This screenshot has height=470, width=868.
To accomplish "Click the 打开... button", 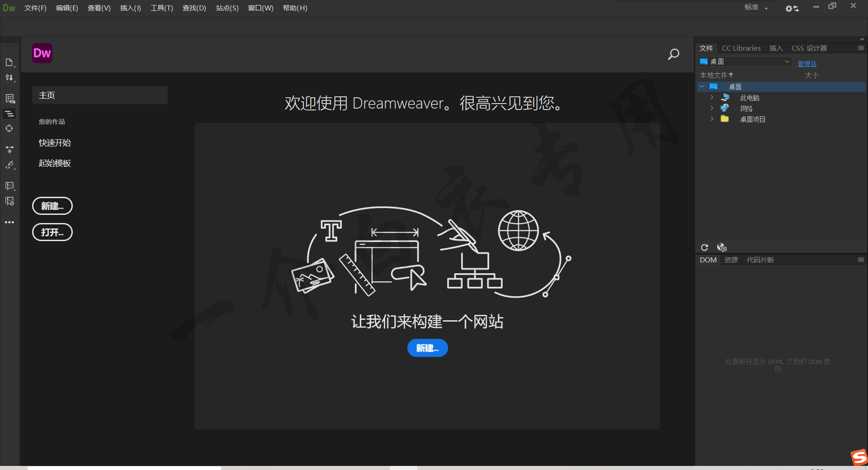I will 52,232.
